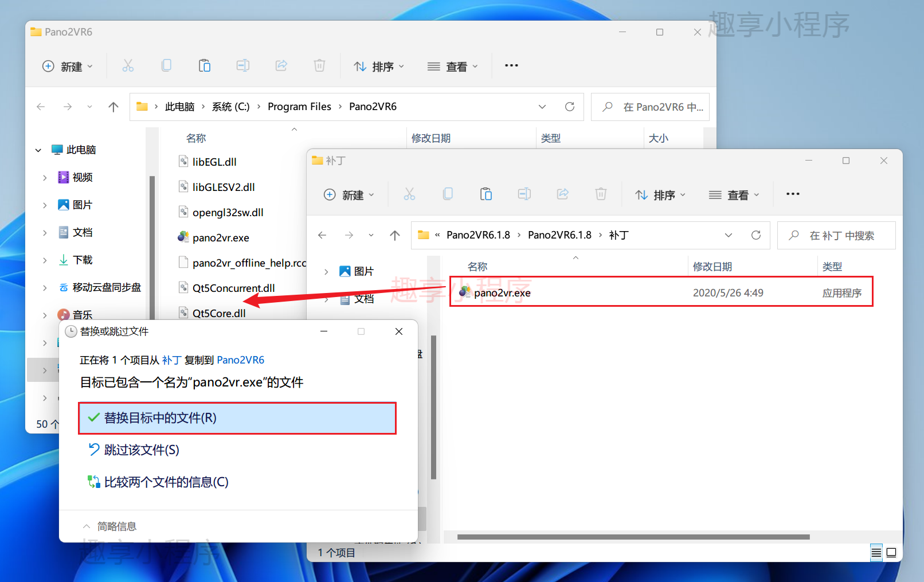924x582 pixels.
Task: Select opengl32sw.dll file
Action: [x=228, y=213]
